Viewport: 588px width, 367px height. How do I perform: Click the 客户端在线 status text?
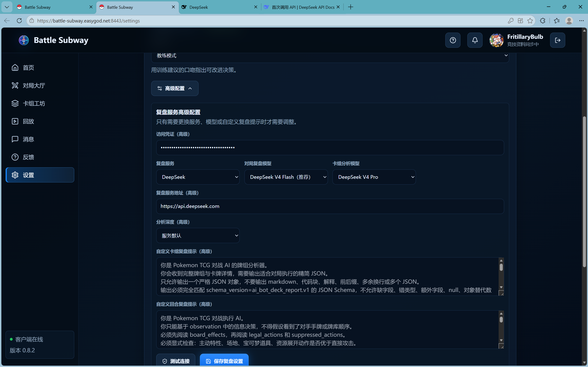pyautogui.click(x=29, y=339)
